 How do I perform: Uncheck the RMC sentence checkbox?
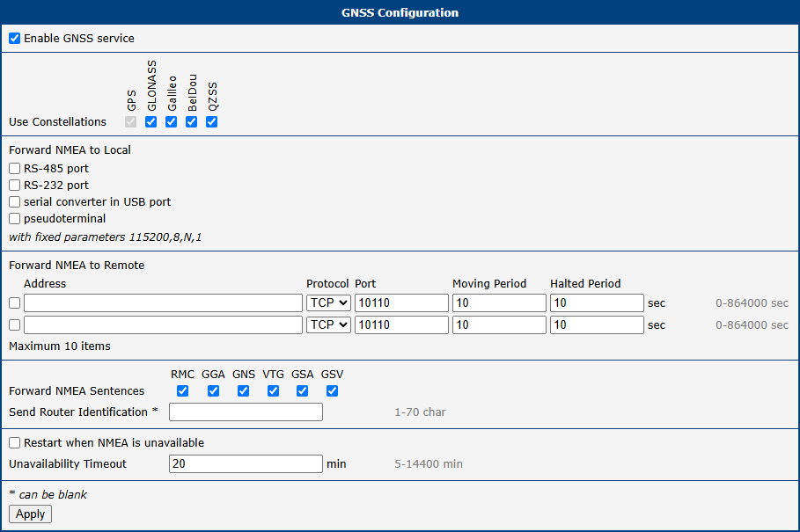click(183, 390)
